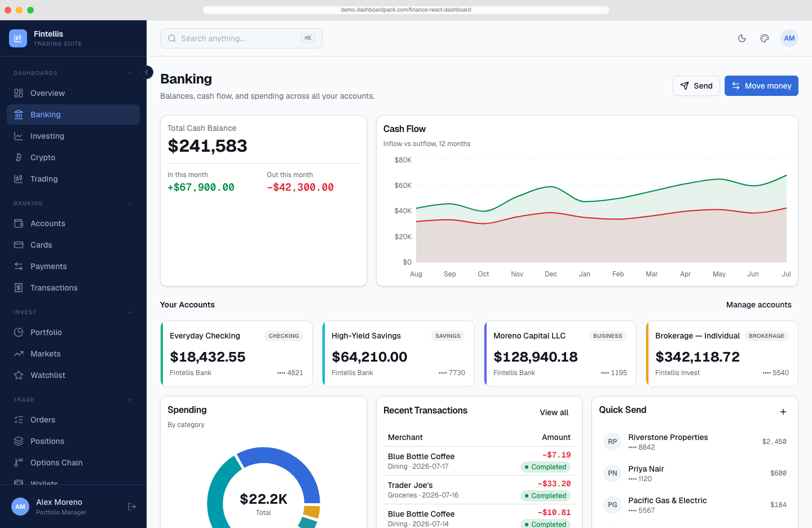Toggle dark mode moon icon
Screen dimensions: 812x528
pos(742,38)
